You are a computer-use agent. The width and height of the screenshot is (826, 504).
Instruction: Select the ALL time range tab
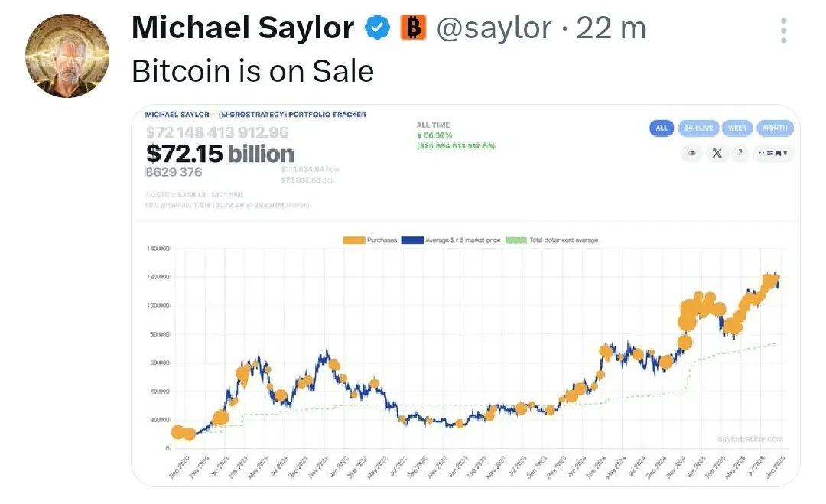pyautogui.click(x=662, y=128)
